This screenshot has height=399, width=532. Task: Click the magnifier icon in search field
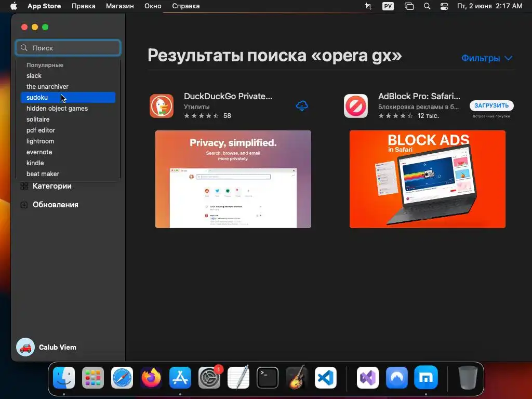24,48
